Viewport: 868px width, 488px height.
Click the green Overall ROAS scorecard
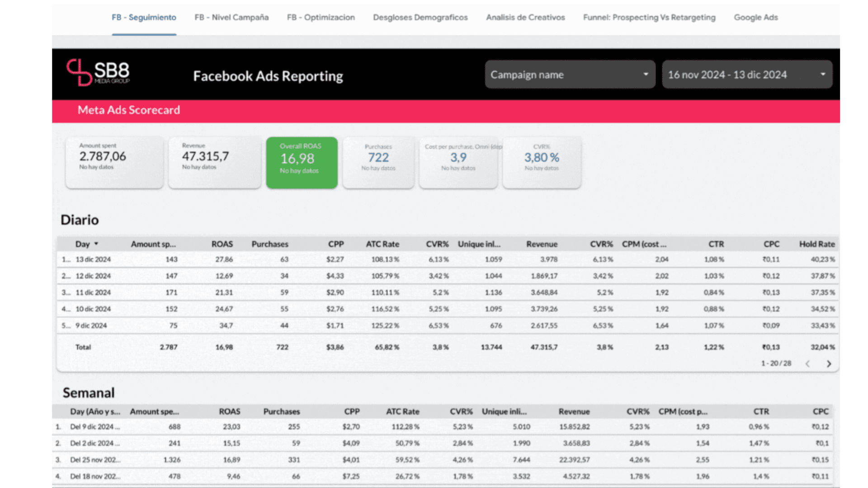pos(302,163)
